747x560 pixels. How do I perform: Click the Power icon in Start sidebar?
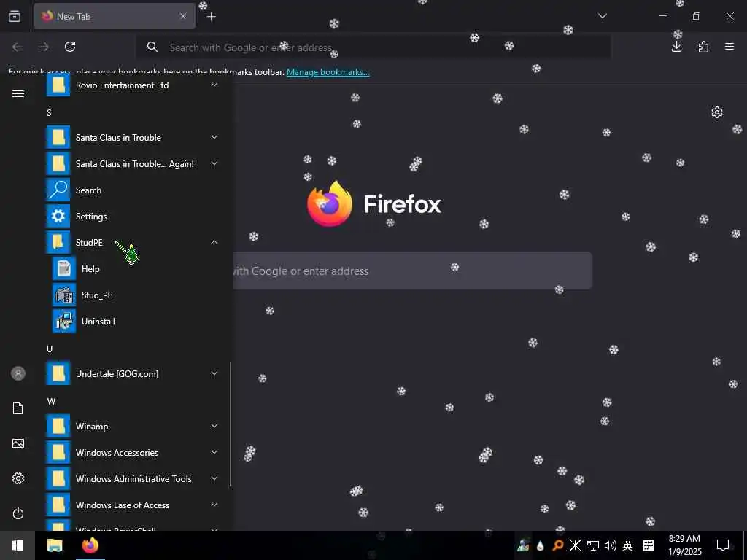pos(18,513)
